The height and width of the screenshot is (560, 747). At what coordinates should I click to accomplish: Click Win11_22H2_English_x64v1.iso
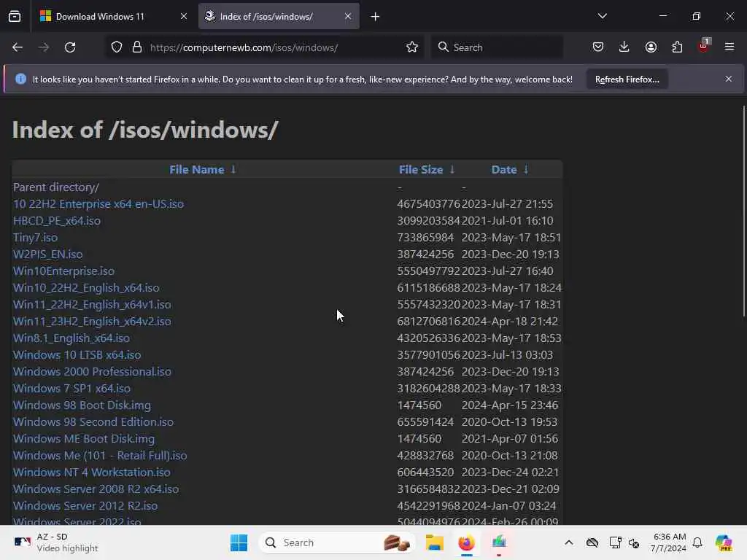[x=92, y=305]
